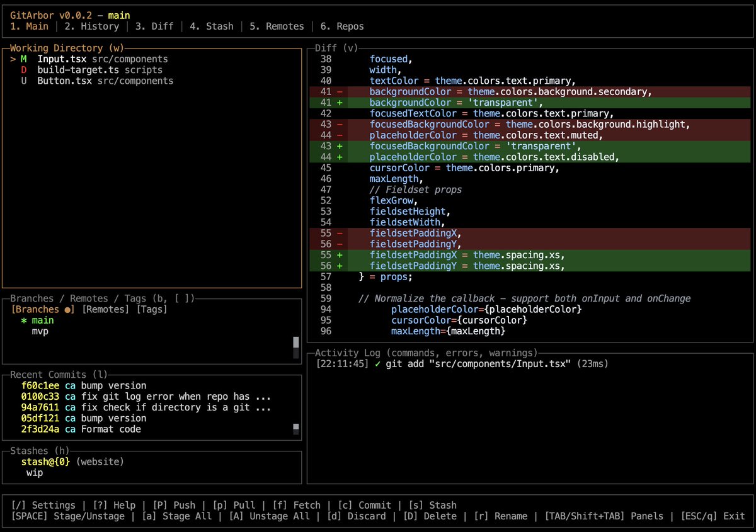
Task: Select the [Branches] sub-tab
Action: click(43, 309)
